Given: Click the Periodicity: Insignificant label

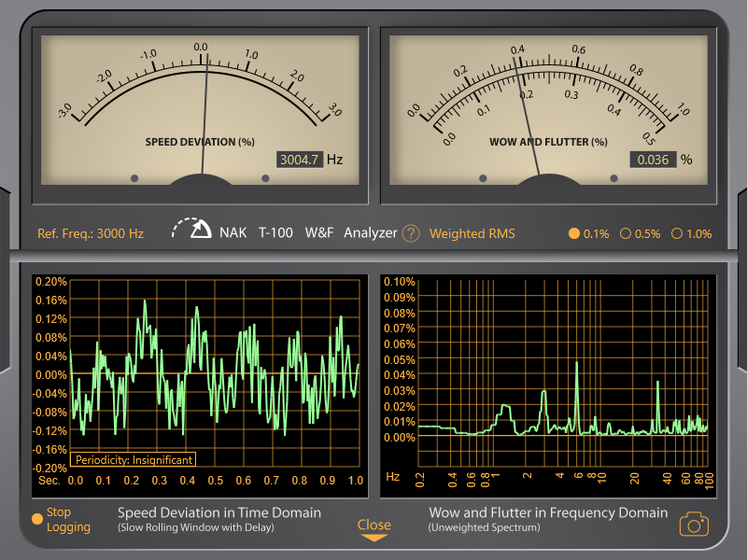Looking at the screenshot, I should 134,459.
